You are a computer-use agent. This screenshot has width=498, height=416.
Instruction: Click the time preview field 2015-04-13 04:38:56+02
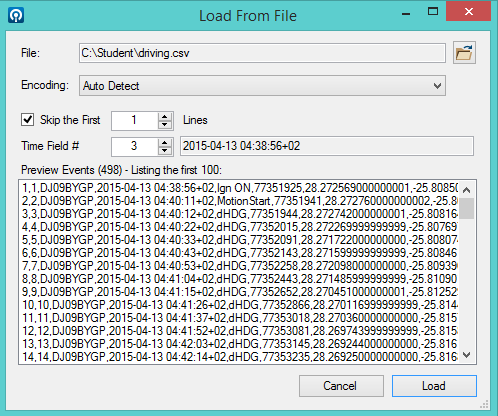coord(327,146)
